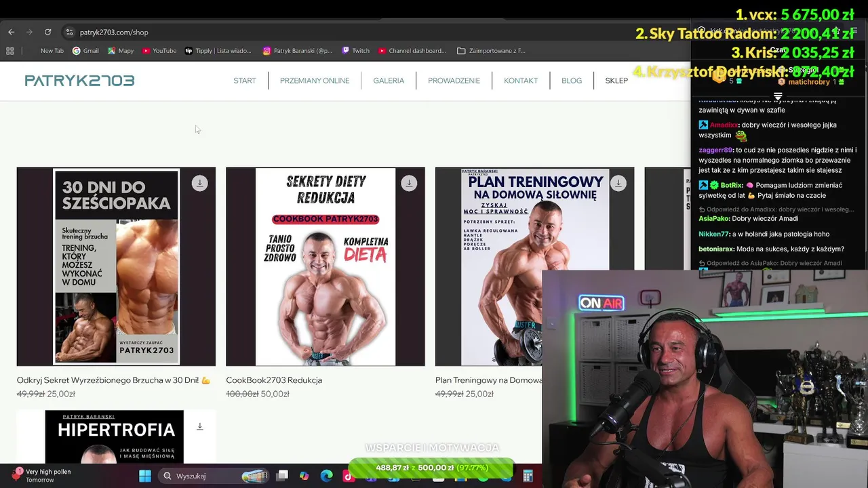Open the START menu item

pos(245,81)
